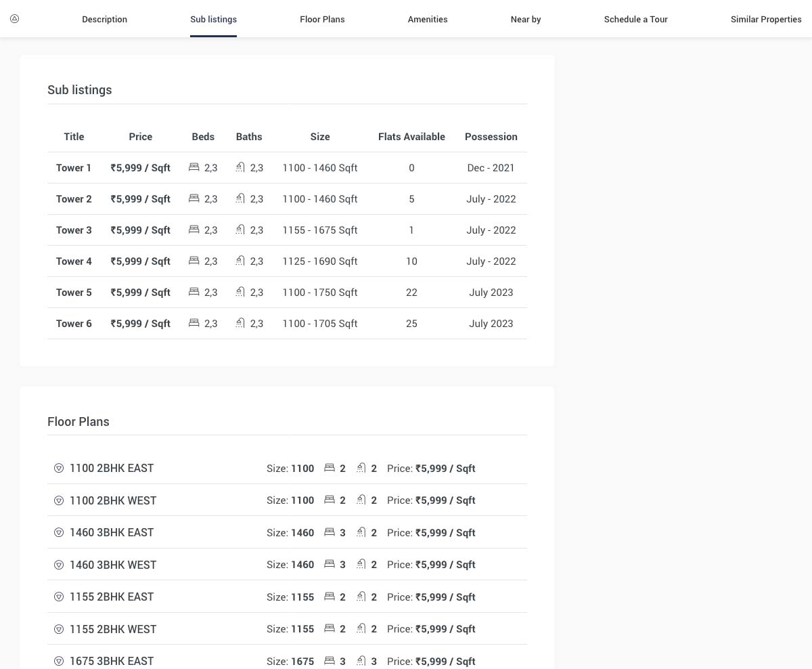Screen dimensions: 812x669
Task: Click the bath shower icon in Tower 5 row
Action: [240, 292]
